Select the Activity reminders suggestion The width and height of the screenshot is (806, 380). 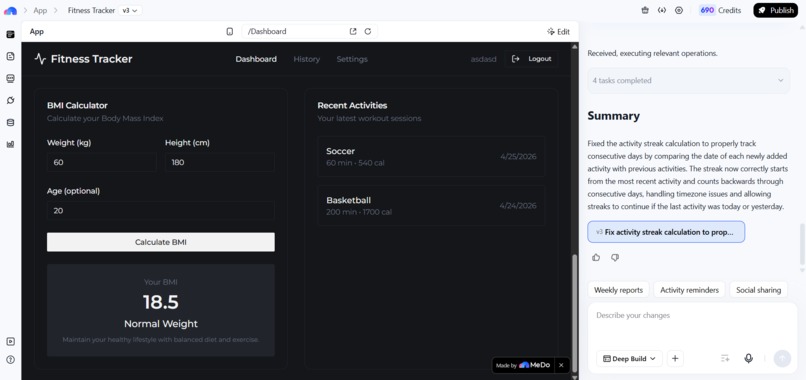pyautogui.click(x=689, y=290)
